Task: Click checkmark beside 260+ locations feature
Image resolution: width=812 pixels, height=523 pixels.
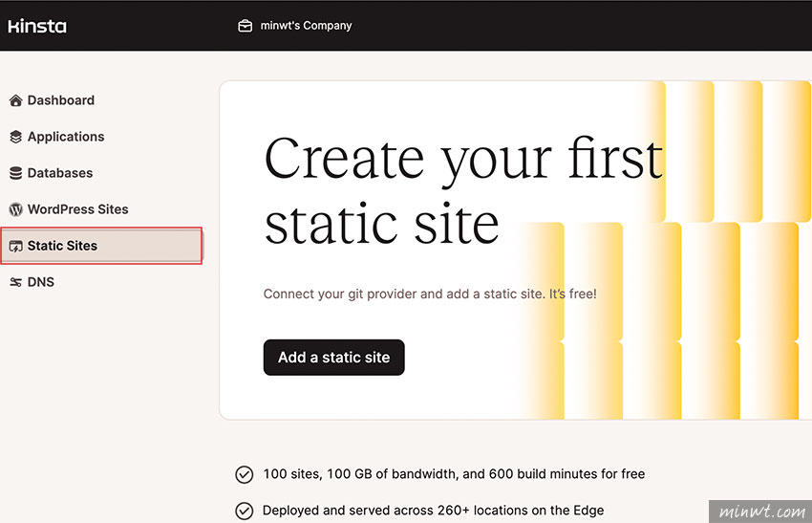Action: pos(245,511)
